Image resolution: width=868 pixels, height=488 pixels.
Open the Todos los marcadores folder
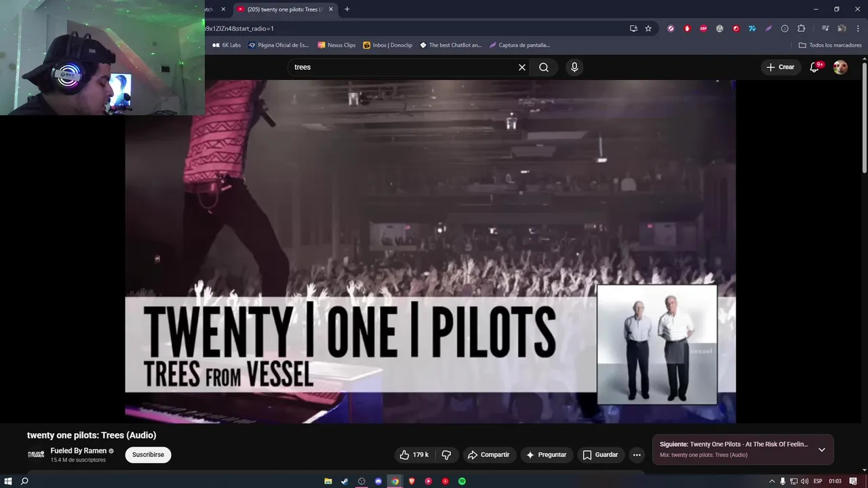(830, 45)
